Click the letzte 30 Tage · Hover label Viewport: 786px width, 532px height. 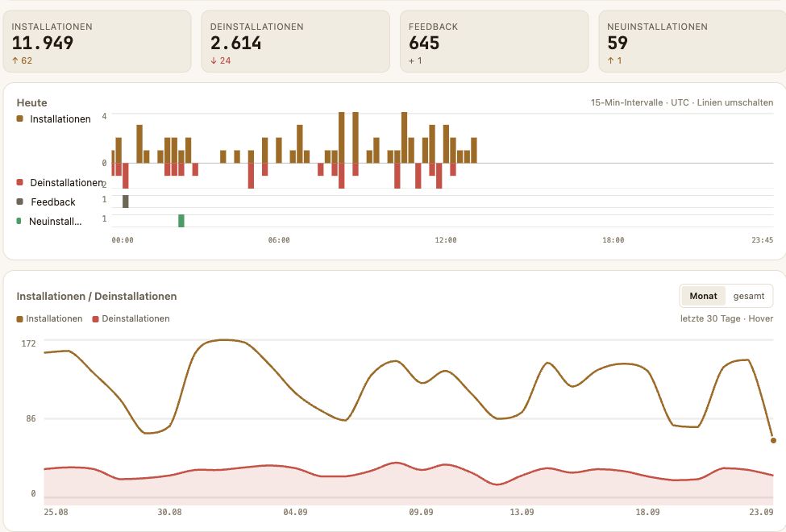(x=726, y=318)
